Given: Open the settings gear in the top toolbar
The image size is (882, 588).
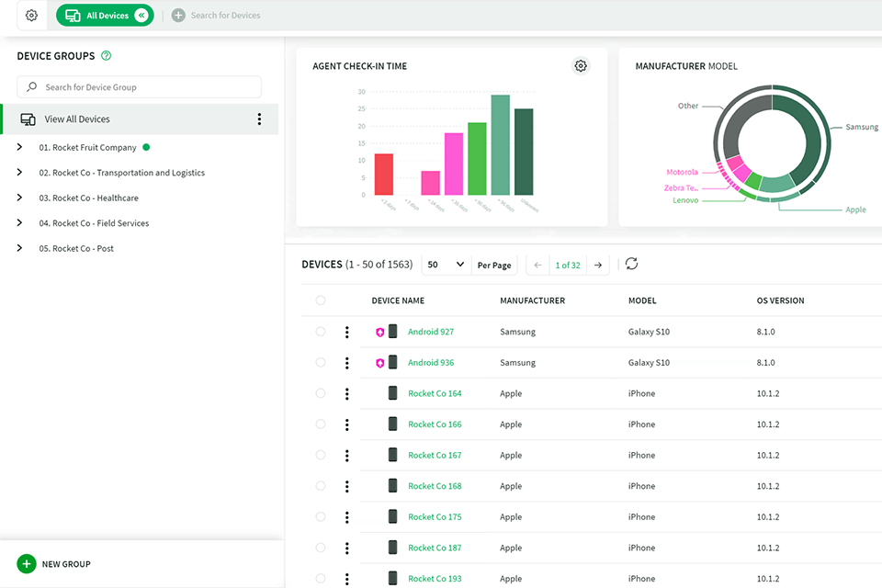Looking at the screenshot, I should click(x=30, y=15).
